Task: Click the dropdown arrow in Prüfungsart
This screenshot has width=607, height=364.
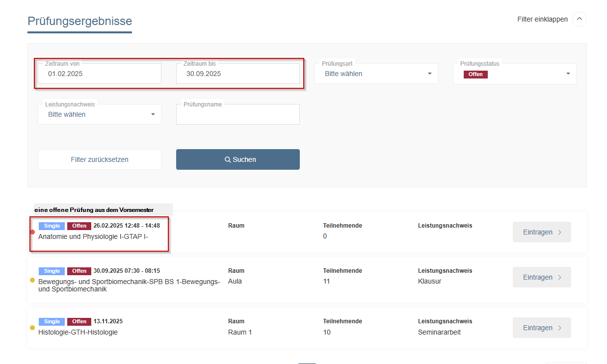Action: pyautogui.click(x=430, y=74)
